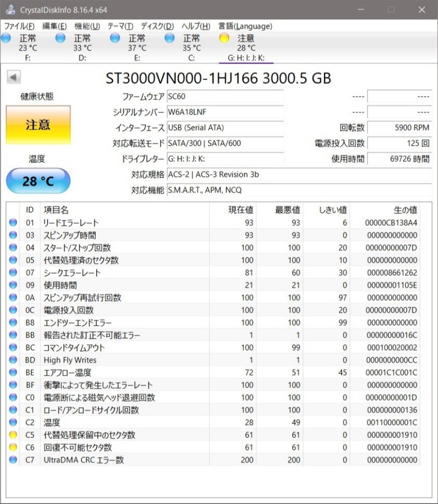The image size is (438, 504).
Task: Click status orb of High Fly Writes row
Action: pyautogui.click(x=13, y=360)
